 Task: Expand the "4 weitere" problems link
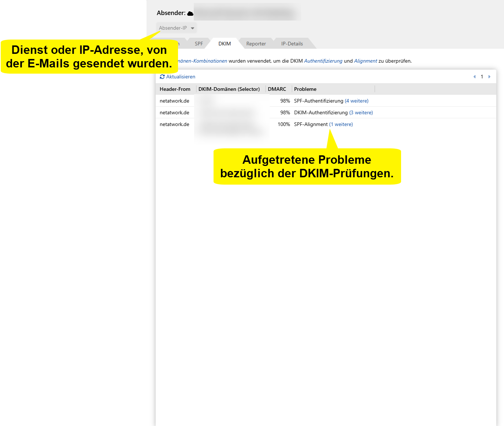tap(356, 101)
